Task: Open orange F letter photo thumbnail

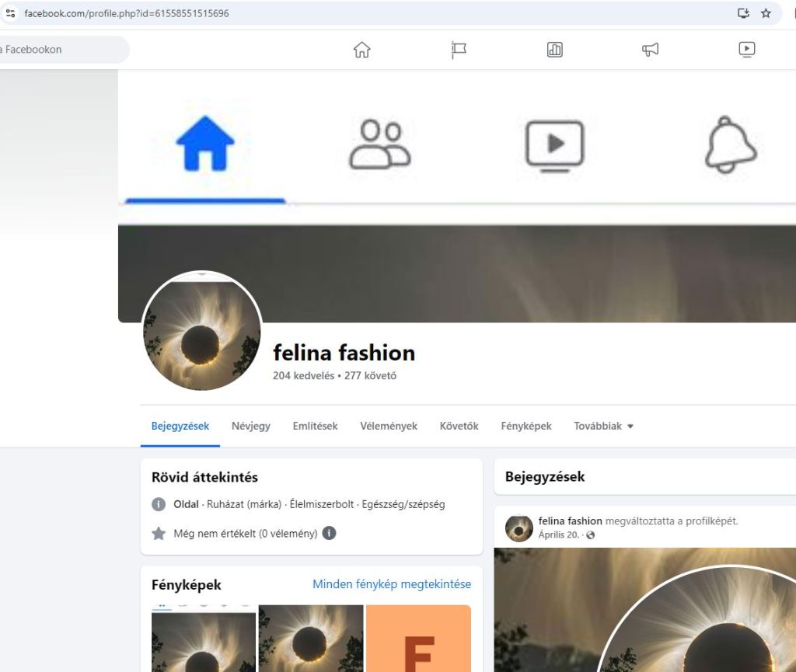Action: pyautogui.click(x=418, y=639)
